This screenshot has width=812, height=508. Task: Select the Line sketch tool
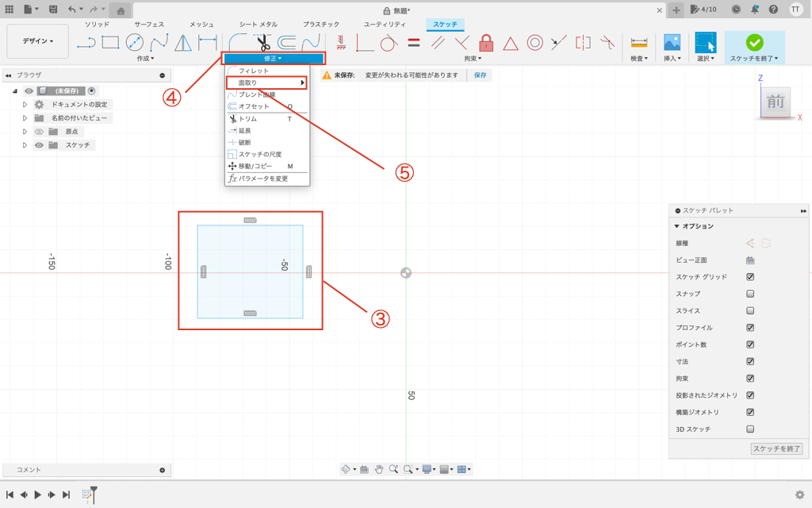click(x=86, y=43)
